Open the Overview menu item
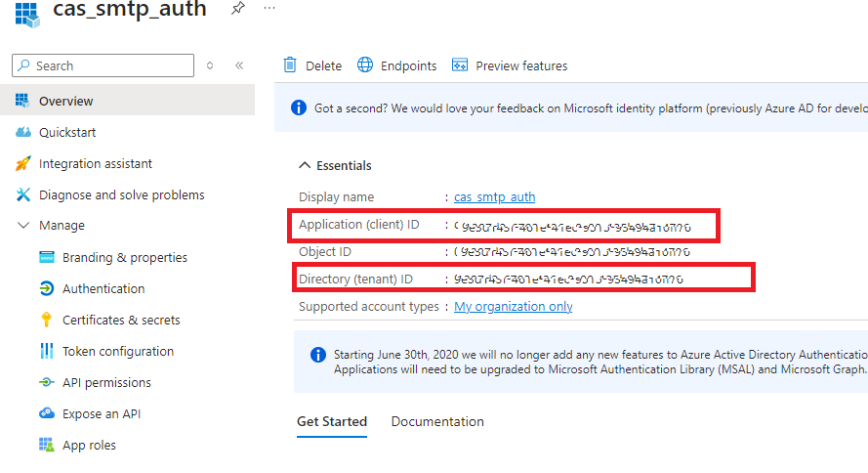This screenshot has width=868, height=473. pyautogui.click(x=127, y=101)
